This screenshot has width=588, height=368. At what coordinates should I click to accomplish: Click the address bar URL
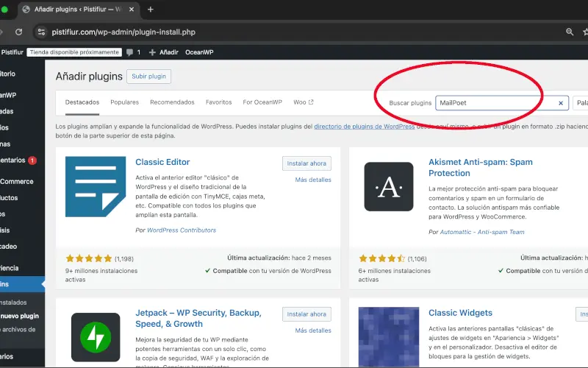123,32
